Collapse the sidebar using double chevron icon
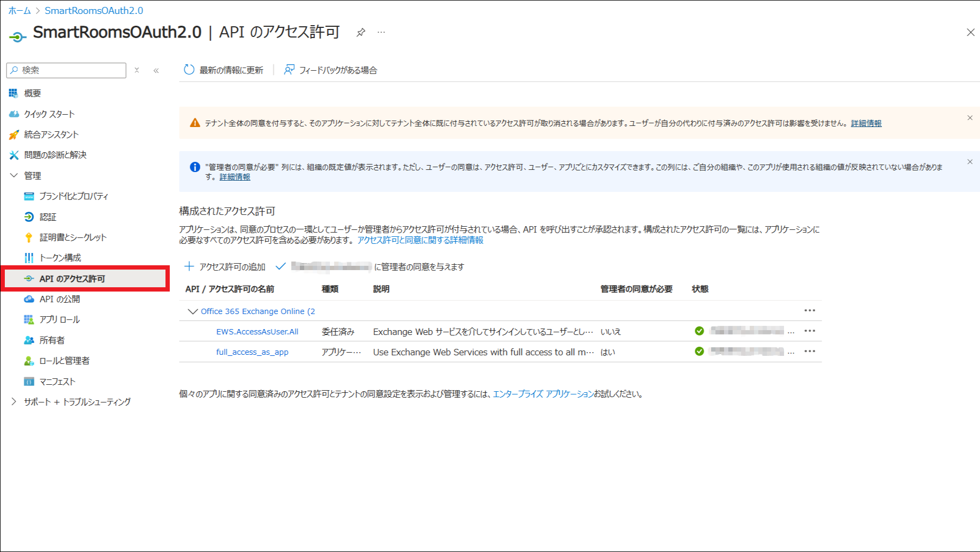 [156, 71]
